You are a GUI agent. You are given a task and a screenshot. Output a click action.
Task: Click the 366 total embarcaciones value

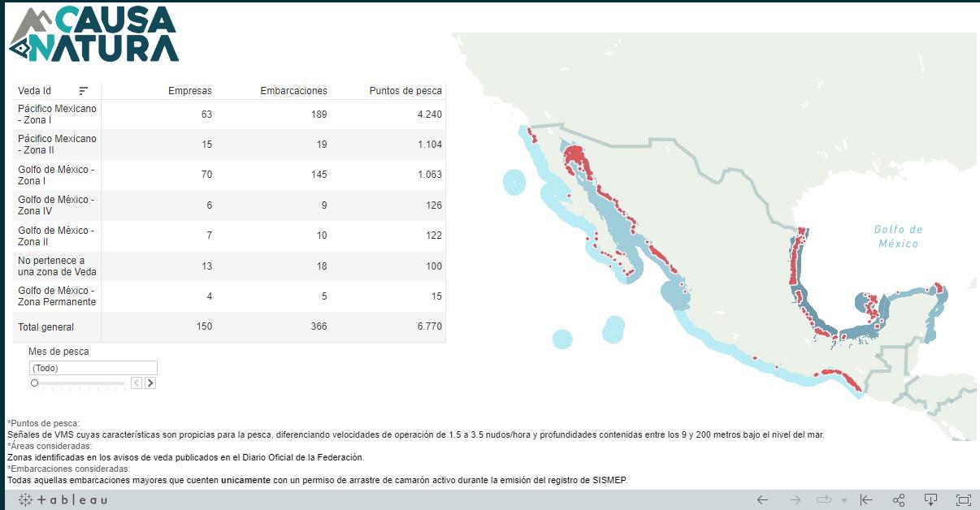click(x=319, y=327)
